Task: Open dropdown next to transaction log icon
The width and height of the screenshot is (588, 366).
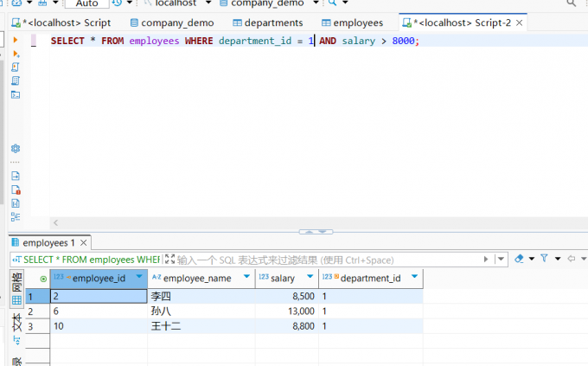Action: coord(130,3)
